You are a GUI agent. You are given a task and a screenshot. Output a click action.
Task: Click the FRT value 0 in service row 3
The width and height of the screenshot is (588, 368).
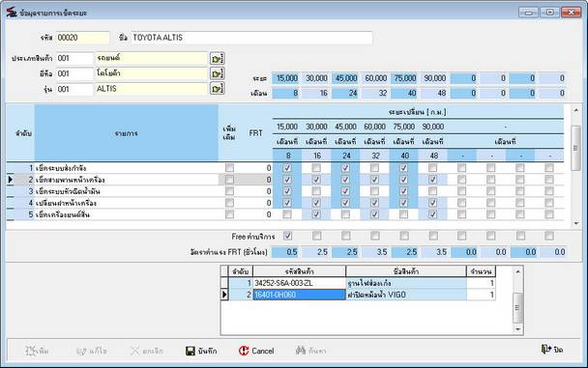(x=269, y=191)
